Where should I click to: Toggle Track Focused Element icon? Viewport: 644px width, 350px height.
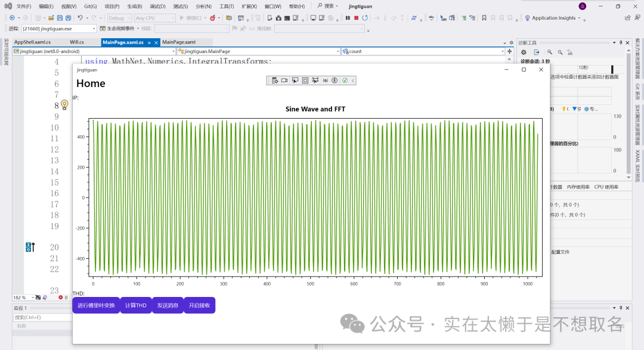(315, 80)
